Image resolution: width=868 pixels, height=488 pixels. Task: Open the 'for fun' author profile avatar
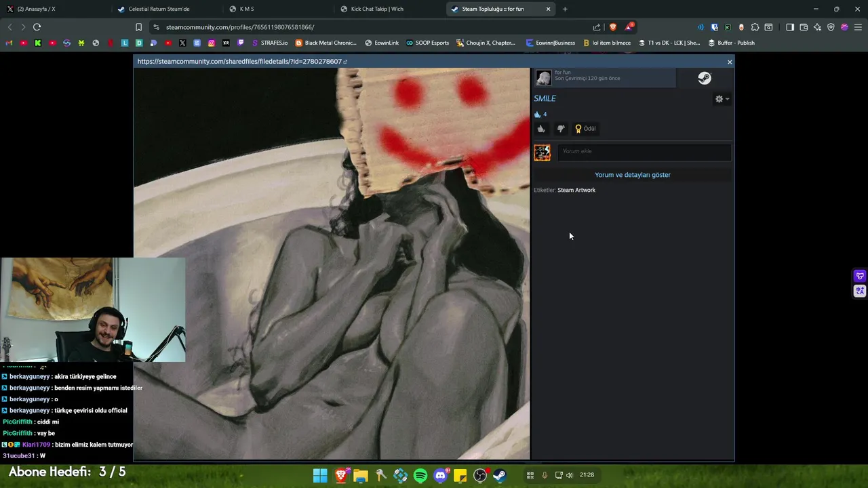coord(544,78)
